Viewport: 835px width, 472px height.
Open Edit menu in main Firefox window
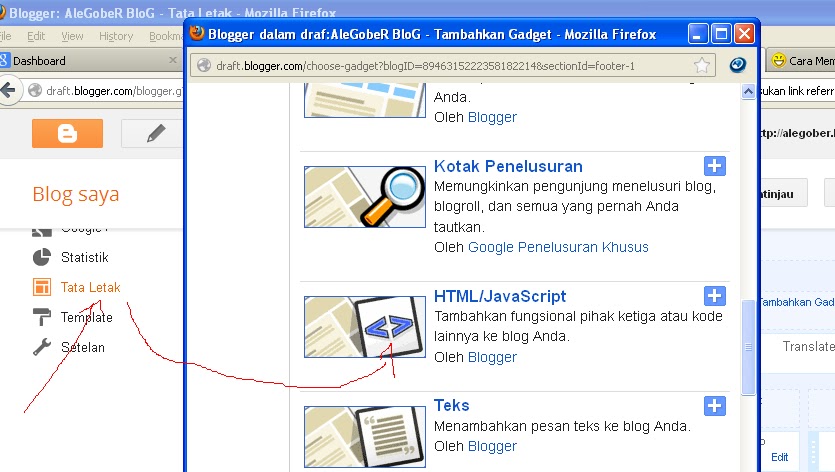pos(36,36)
